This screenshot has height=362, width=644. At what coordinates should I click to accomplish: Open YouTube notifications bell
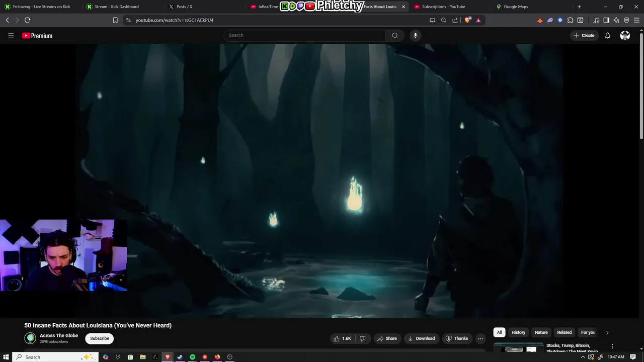click(x=607, y=35)
